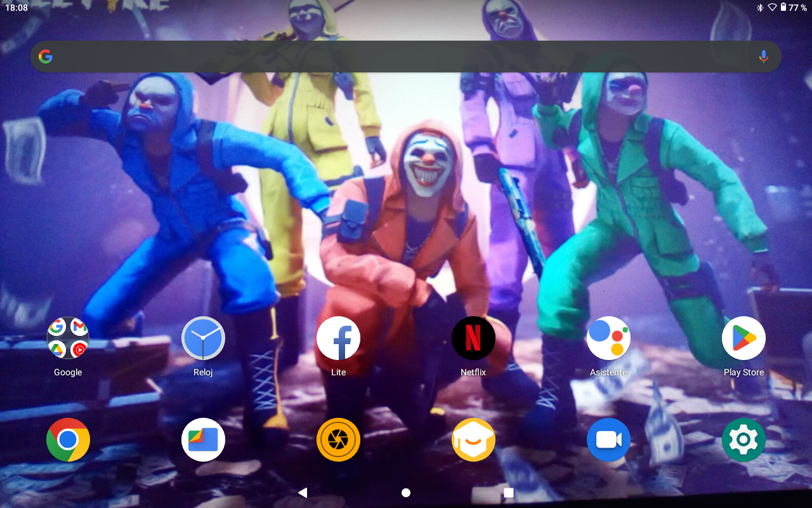The width and height of the screenshot is (812, 508).
Task: Launch the blue video camera app
Action: click(608, 439)
